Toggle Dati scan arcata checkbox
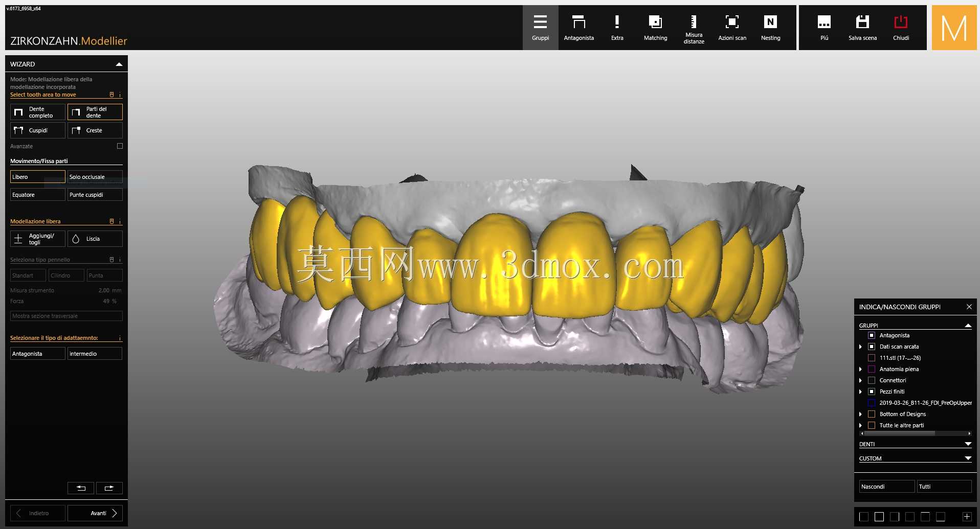Viewport: 980px width, 529px height. 872,347
